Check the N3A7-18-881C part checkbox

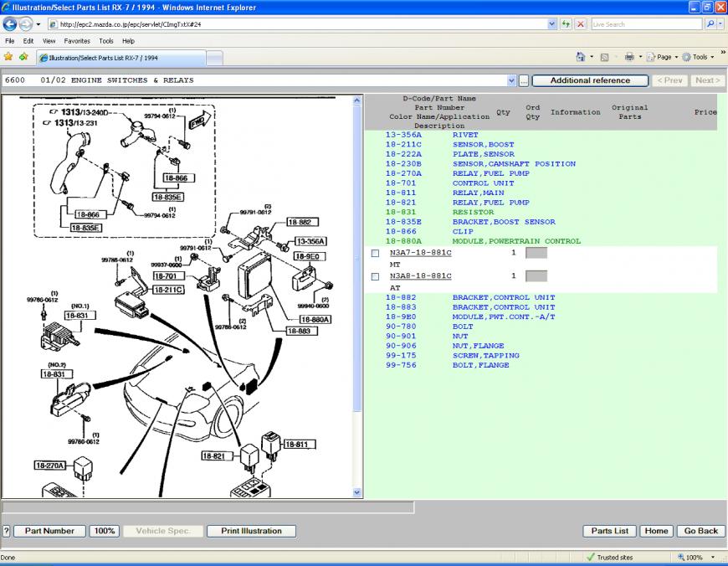pyautogui.click(x=375, y=253)
